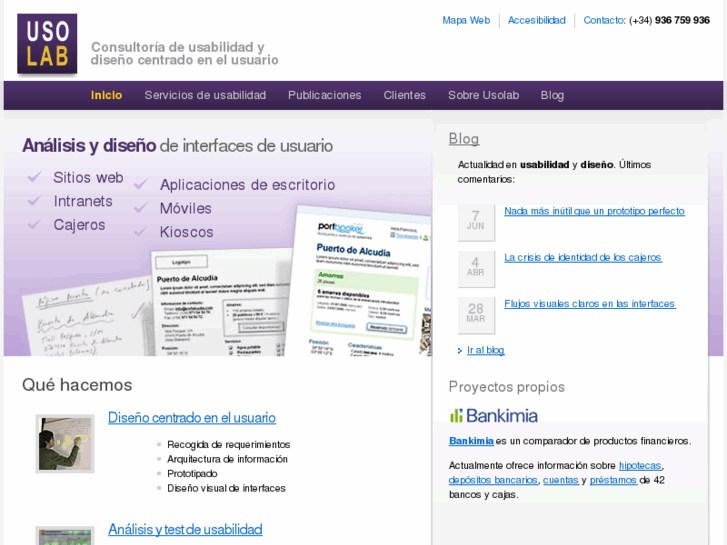Open Sobre Usolab page

484,96
